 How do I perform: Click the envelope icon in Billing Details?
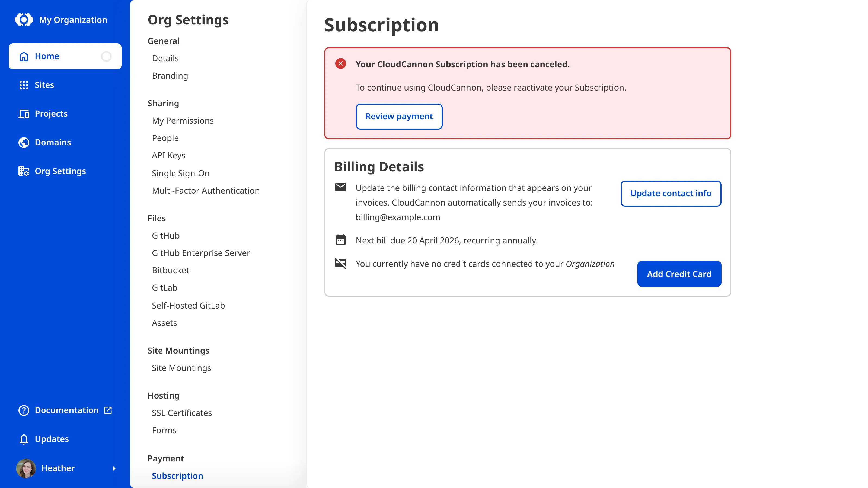[x=341, y=187]
